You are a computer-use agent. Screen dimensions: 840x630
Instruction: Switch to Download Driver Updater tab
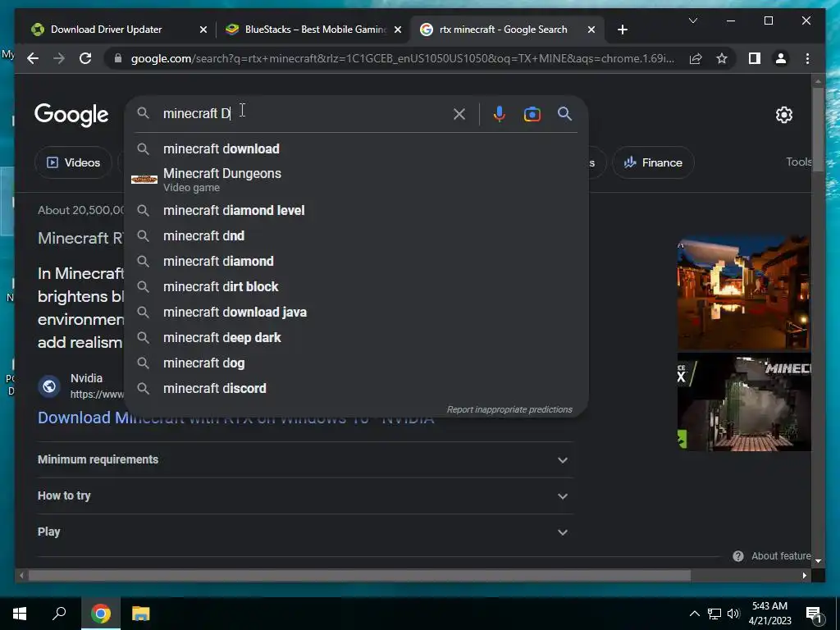pos(106,30)
